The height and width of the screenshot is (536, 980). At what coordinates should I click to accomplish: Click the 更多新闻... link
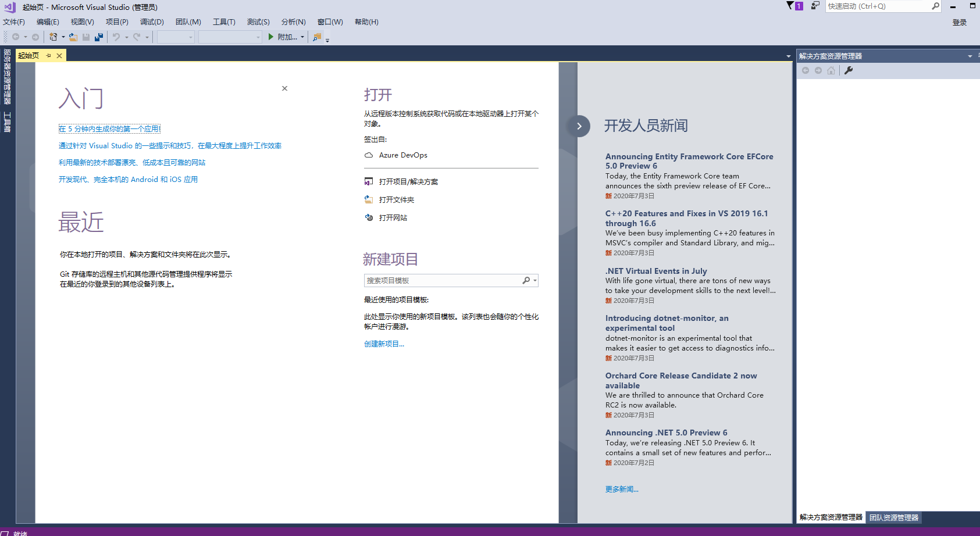click(622, 489)
